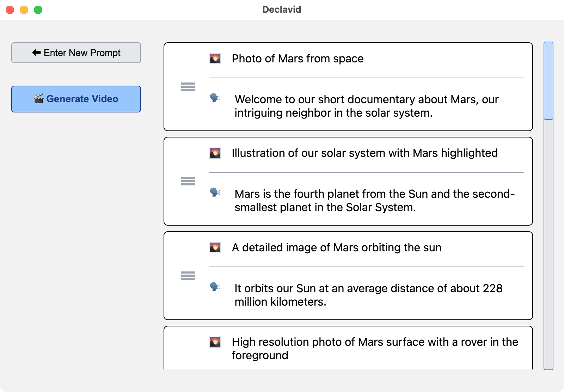Edit narration Welcome to our short documentary about Mars

point(367,106)
